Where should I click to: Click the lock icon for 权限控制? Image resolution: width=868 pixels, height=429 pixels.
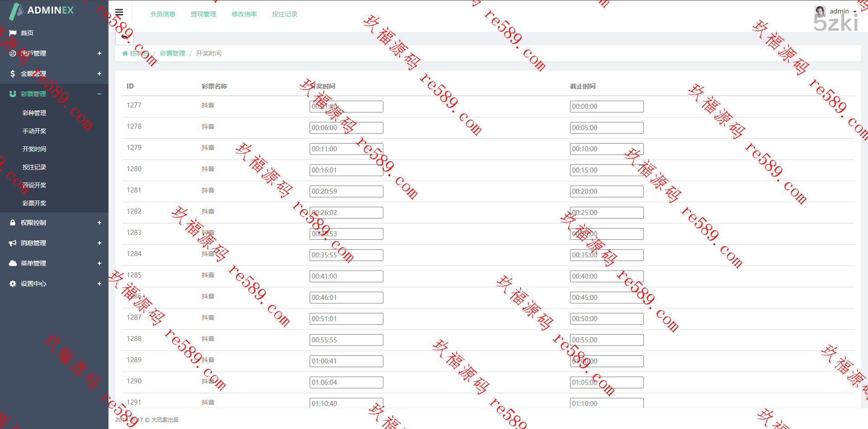[x=13, y=223]
